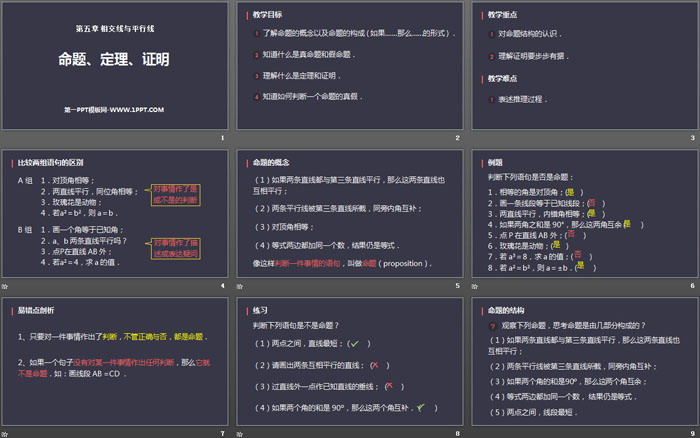
Task: Click bullet 2 beside 理解证明要步步有据
Action: tap(491, 57)
